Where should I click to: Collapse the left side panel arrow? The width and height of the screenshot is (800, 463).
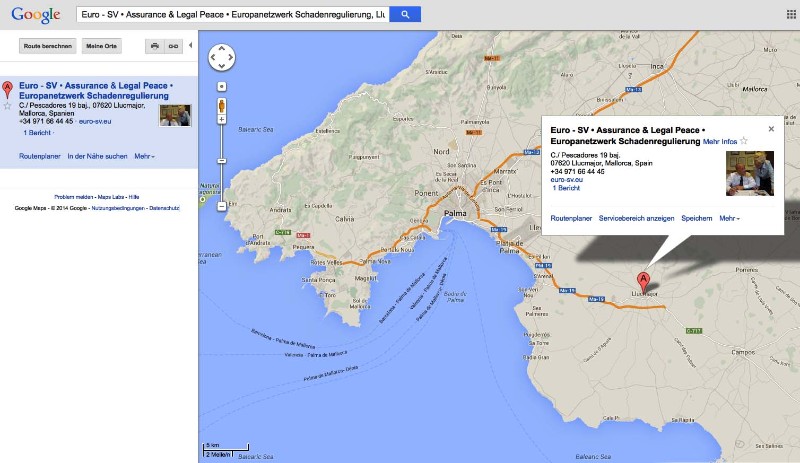click(x=190, y=45)
